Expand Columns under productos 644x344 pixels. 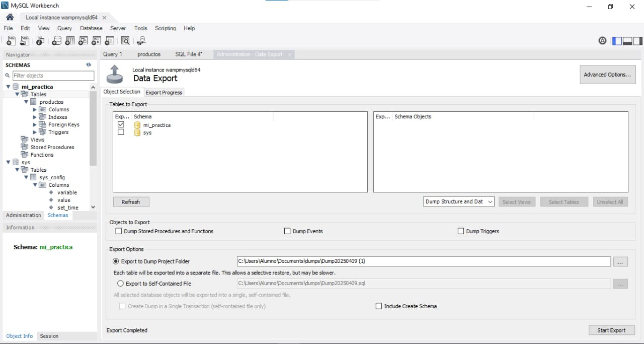(x=35, y=109)
